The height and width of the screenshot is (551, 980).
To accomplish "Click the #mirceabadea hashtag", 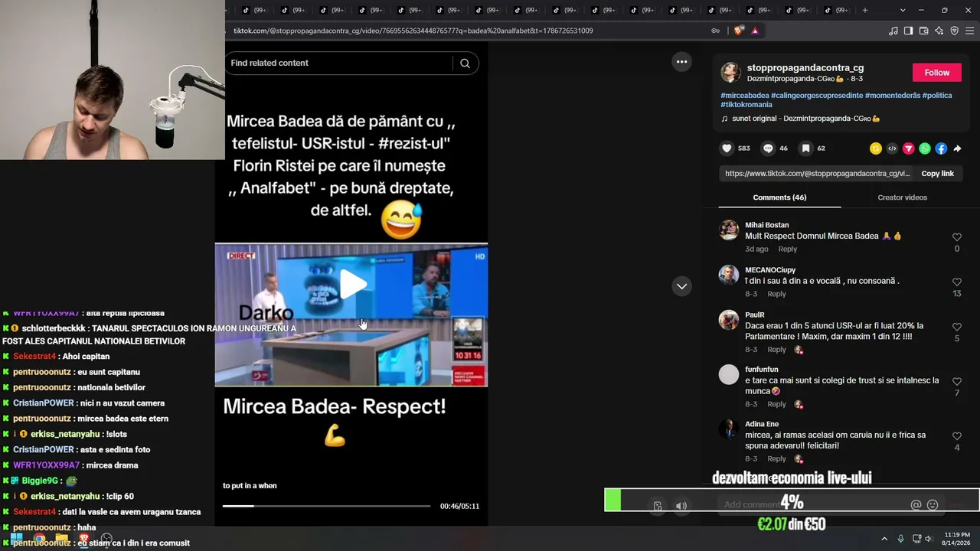I will pyautogui.click(x=744, y=95).
